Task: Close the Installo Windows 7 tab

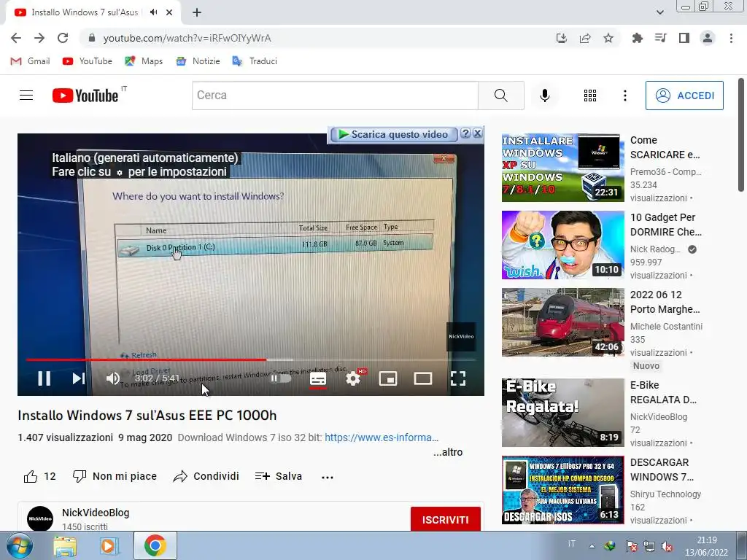Action: tap(169, 12)
